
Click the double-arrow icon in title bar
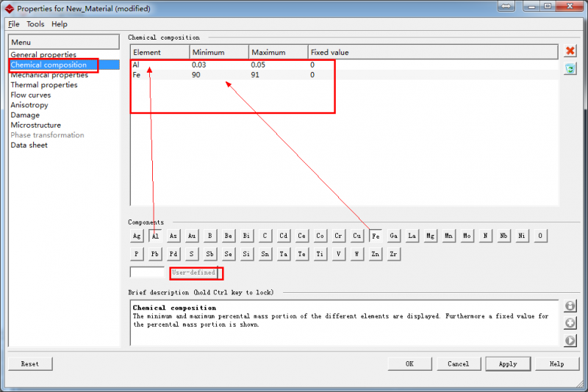coord(506,6)
